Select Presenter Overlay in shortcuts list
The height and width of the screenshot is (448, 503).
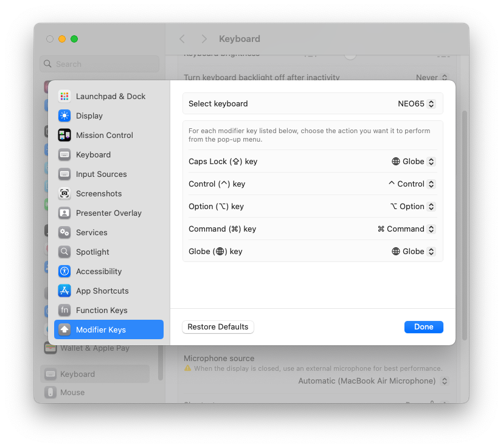click(x=109, y=213)
